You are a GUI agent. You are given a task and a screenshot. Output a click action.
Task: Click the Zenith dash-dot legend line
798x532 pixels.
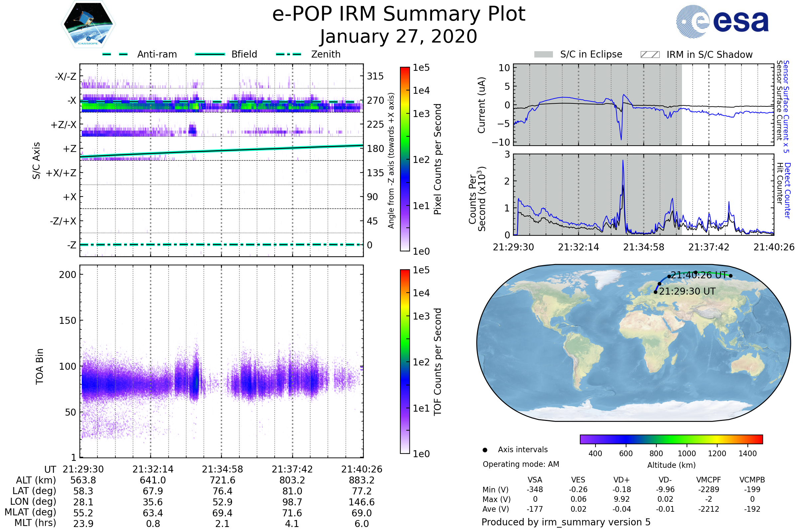coord(289,54)
